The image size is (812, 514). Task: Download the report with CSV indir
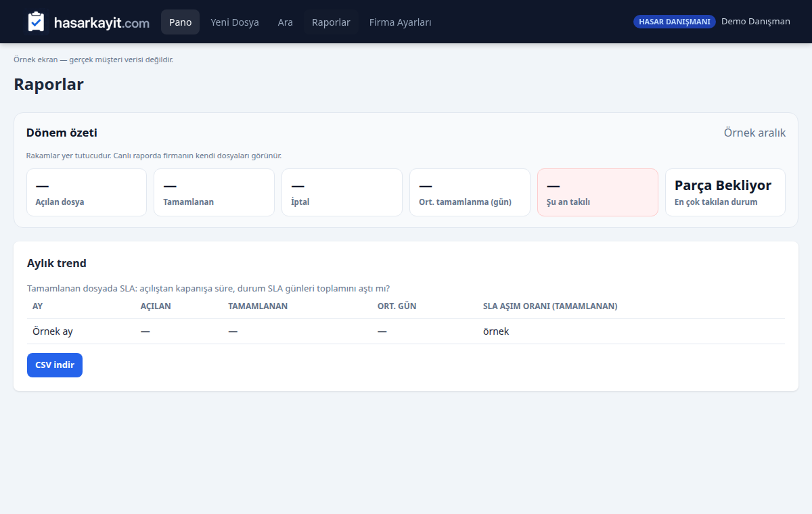[x=55, y=365]
